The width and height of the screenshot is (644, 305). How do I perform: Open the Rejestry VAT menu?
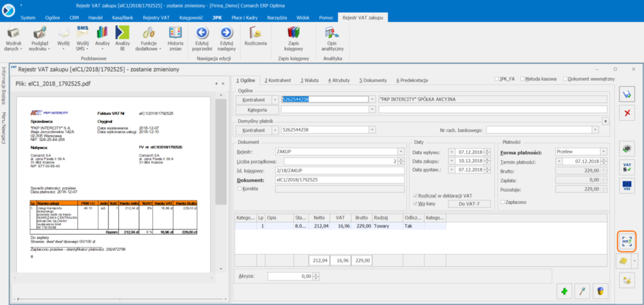156,18
